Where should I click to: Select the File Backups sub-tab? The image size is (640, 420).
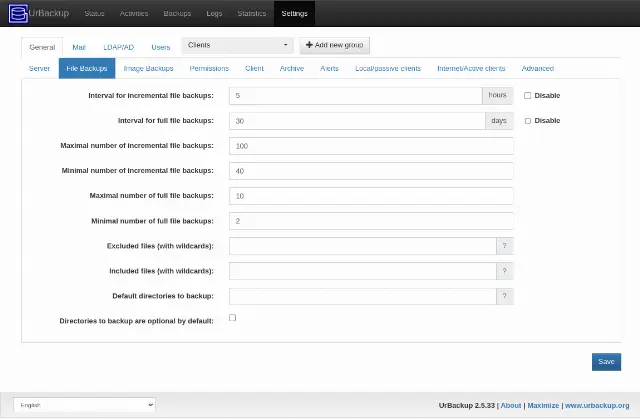tap(87, 69)
